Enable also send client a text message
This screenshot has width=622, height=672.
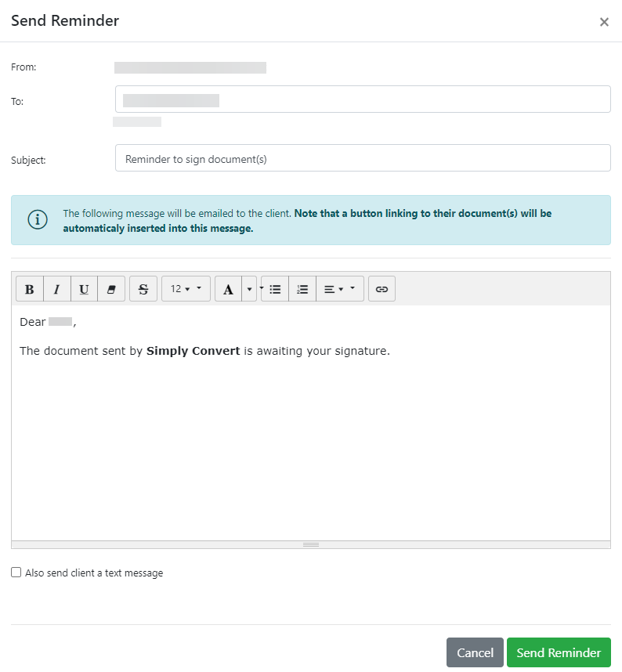16,573
